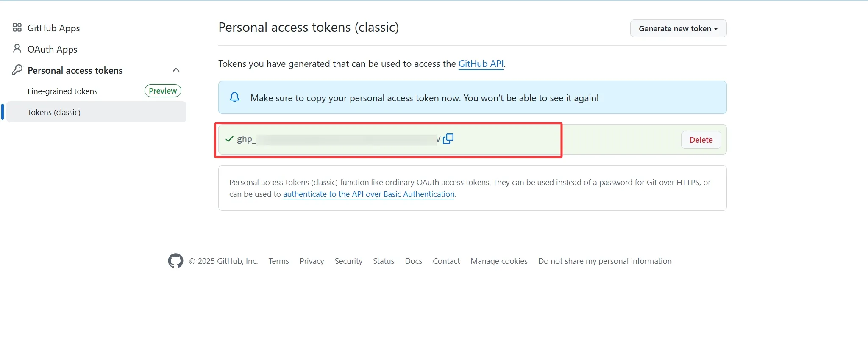
Task: Select Tokens (classic) sidebar item
Action: 54,112
